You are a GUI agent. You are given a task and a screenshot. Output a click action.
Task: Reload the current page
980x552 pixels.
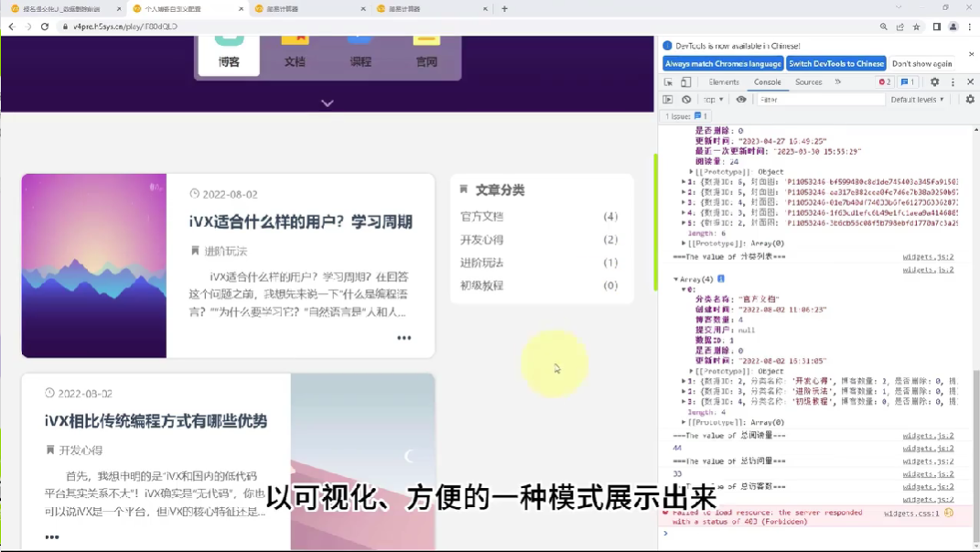[x=45, y=27]
